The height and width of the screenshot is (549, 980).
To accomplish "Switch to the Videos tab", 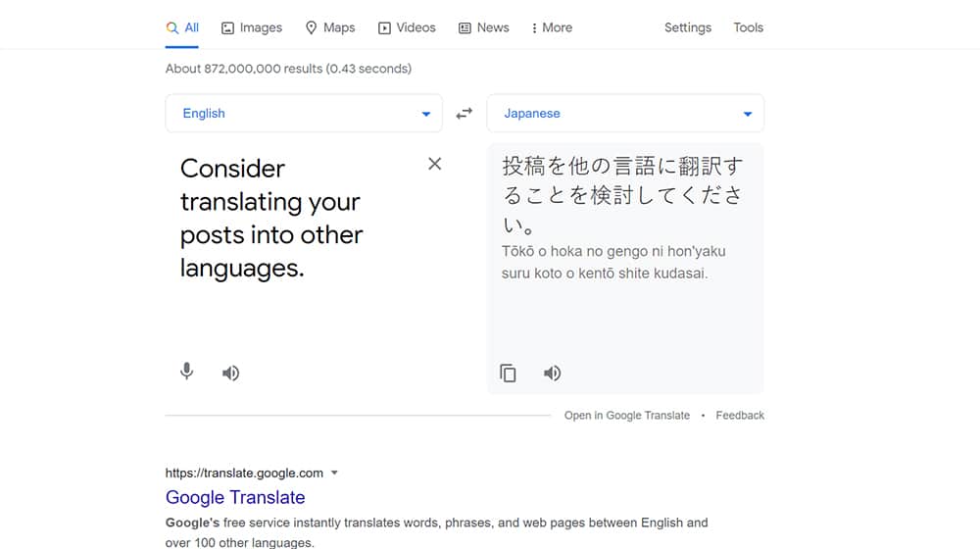I will pyautogui.click(x=407, y=27).
